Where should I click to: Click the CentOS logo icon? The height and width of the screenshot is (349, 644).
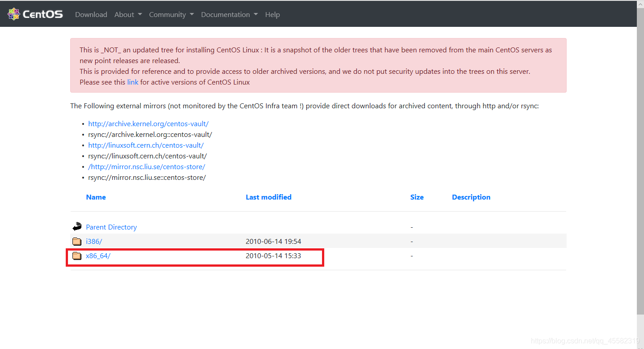coord(14,14)
